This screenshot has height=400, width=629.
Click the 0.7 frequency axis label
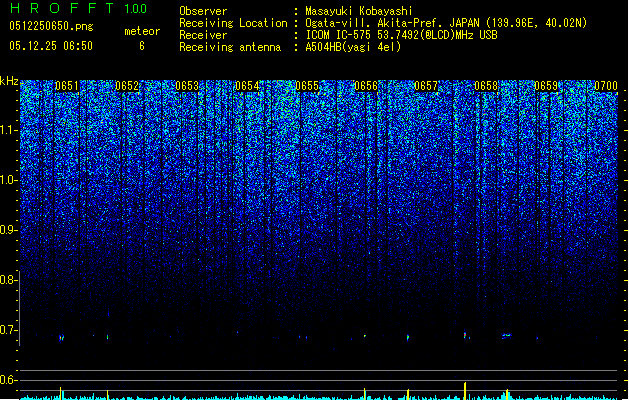pyautogui.click(x=9, y=330)
